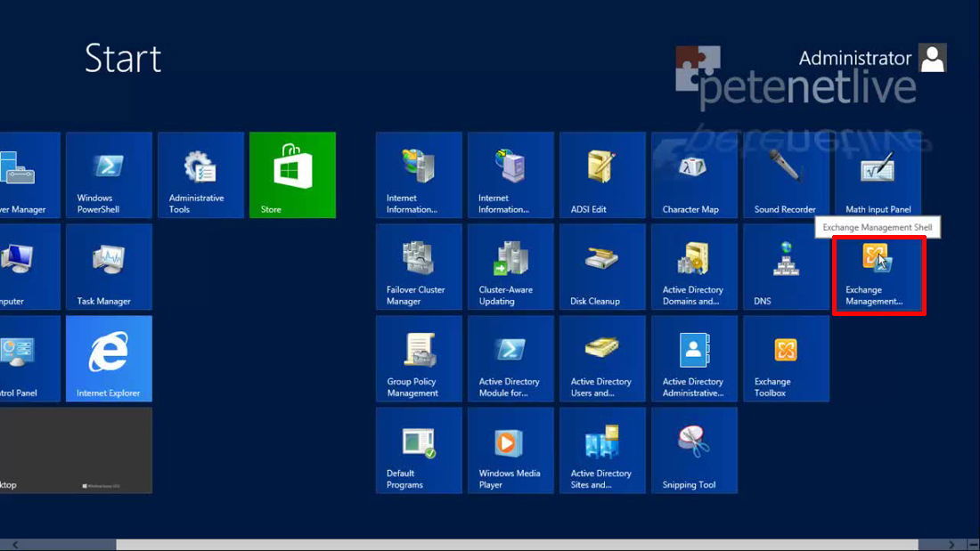Open the ADSI Edit tile
980x551 pixels.
pyautogui.click(x=602, y=175)
